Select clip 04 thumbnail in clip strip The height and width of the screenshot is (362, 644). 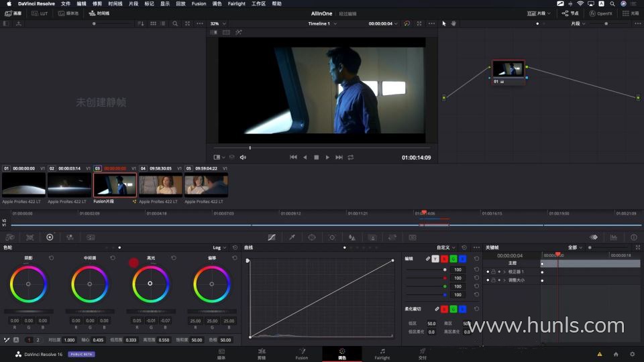click(160, 184)
